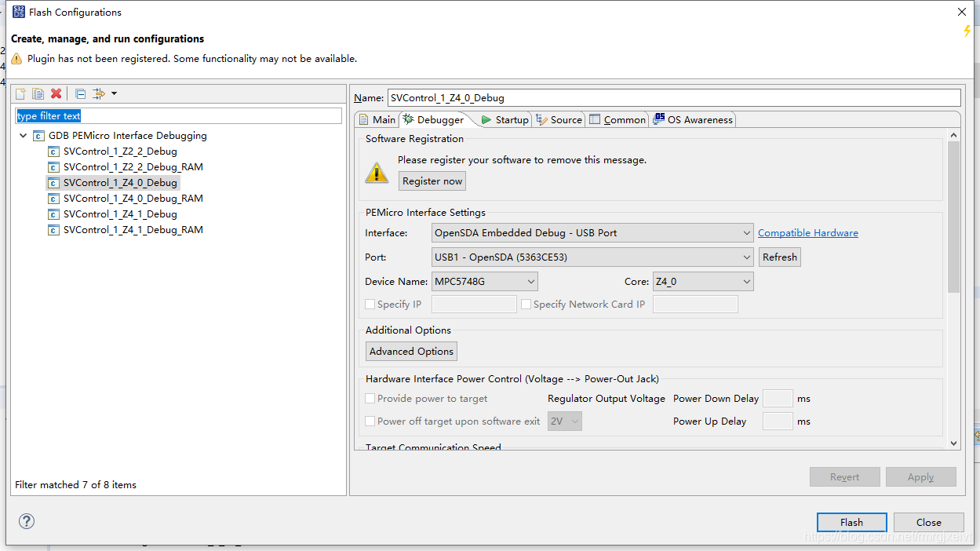Click the Revert button
Image resolution: width=980 pixels, height=551 pixels.
tap(845, 476)
